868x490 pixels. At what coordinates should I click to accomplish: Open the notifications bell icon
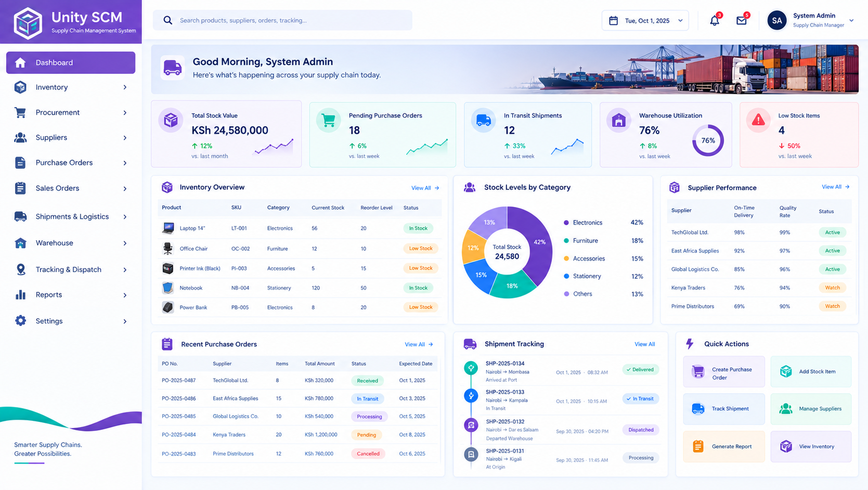715,21
